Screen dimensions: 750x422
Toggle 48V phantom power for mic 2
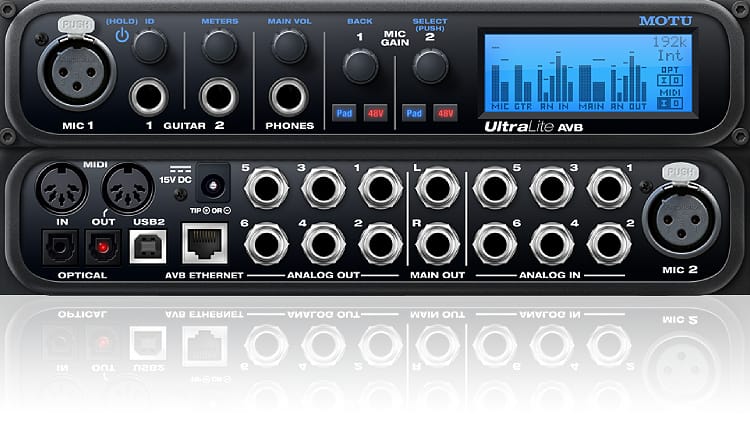[446, 114]
